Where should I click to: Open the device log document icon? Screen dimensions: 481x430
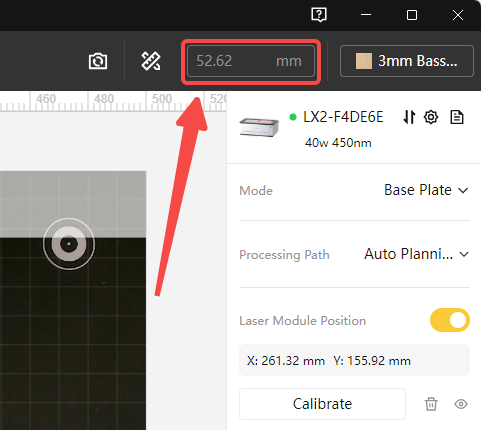(x=457, y=117)
